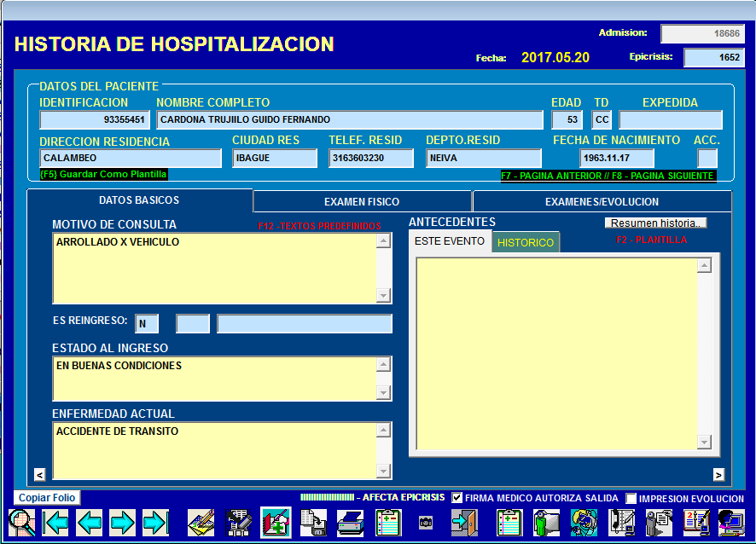Go to next record arrow

pos(123,523)
